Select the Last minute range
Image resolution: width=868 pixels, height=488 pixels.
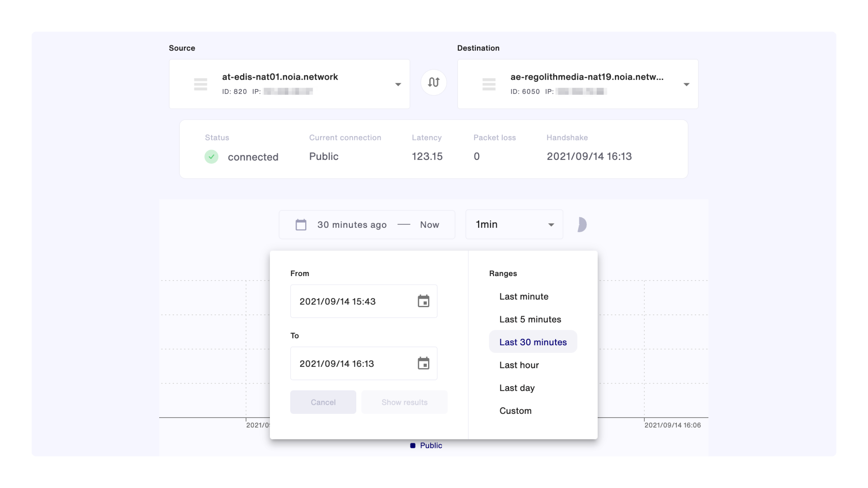[524, 296]
